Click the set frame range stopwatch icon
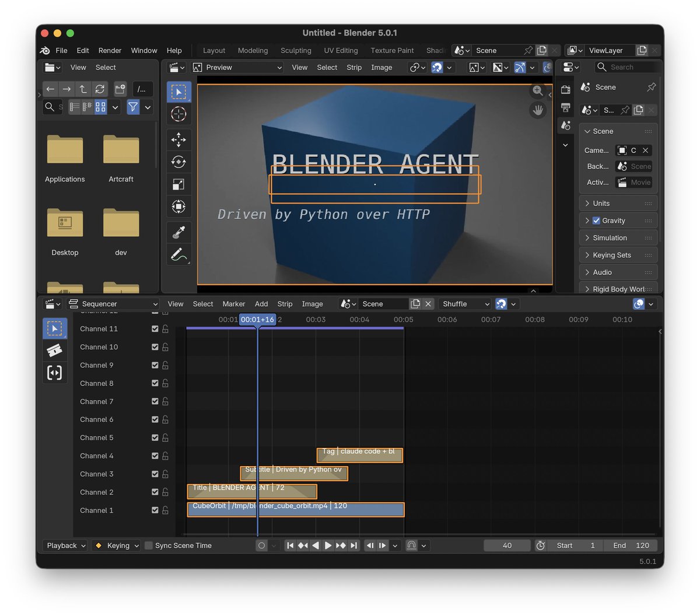Image resolution: width=700 pixels, height=616 pixels. pos(541,545)
